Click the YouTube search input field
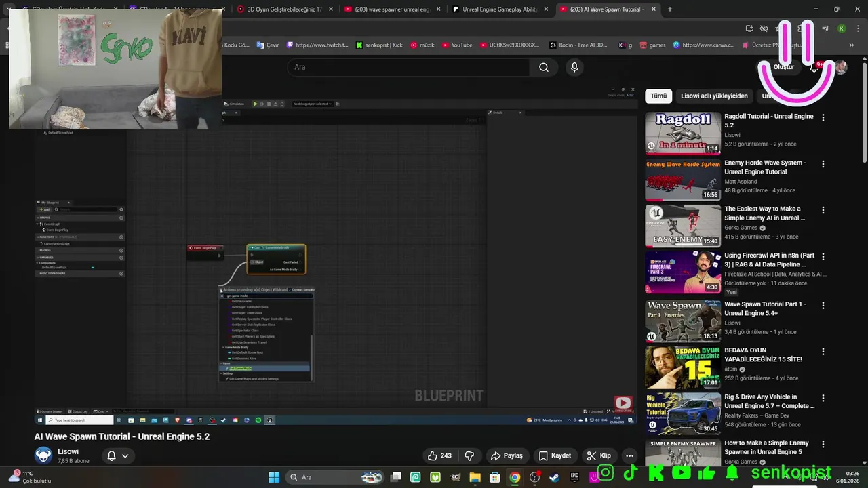This screenshot has height=488, width=868. point(408,67)
